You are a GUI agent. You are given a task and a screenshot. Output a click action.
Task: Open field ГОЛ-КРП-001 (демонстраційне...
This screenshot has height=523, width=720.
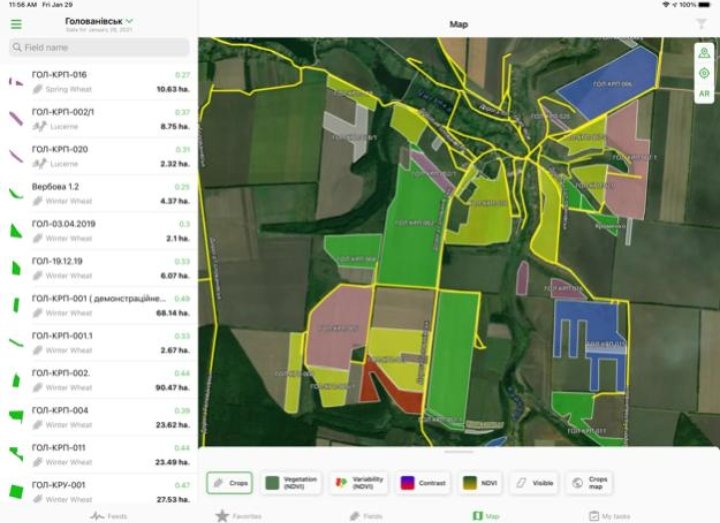pyautogui.click(x=99, y=305)
